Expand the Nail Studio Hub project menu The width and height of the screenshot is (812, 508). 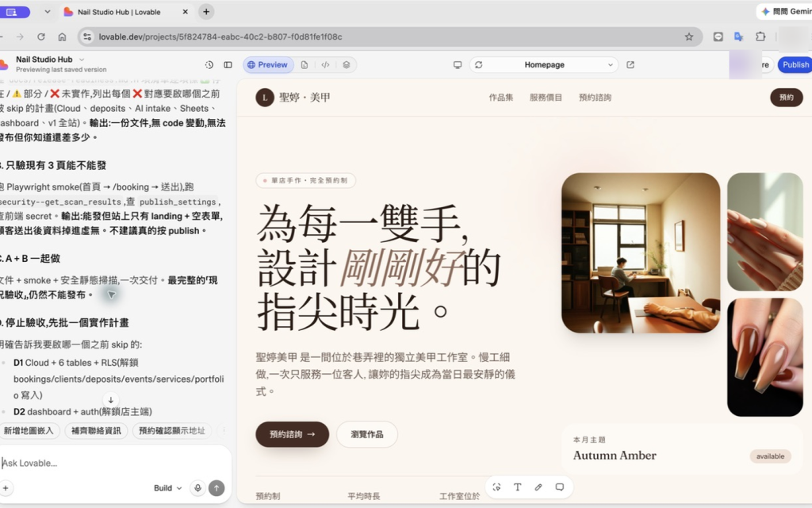(x=82, y=60)
